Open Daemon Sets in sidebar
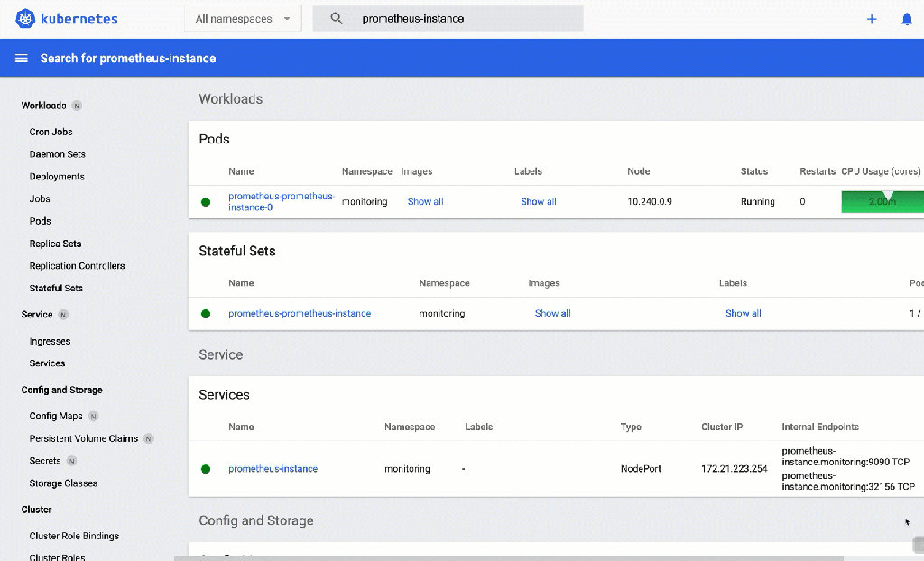The width and height of the screenshot is (924, 561). coord(57,154)
